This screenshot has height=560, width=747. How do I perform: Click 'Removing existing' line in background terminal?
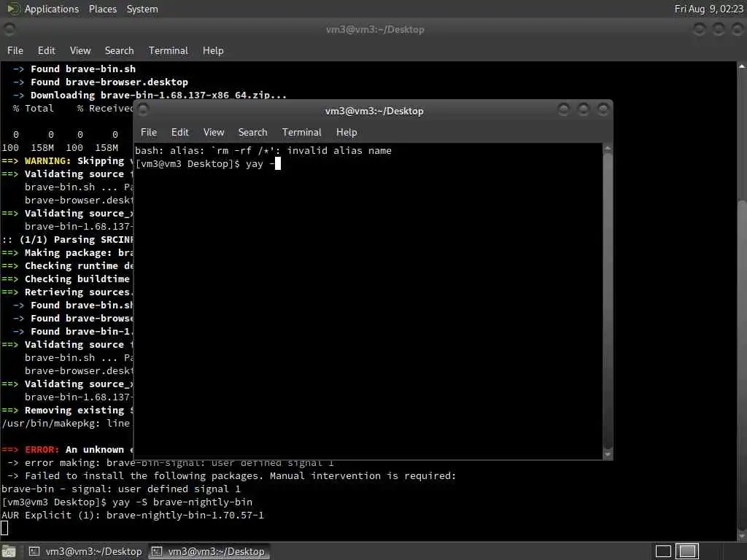point(67,410)
